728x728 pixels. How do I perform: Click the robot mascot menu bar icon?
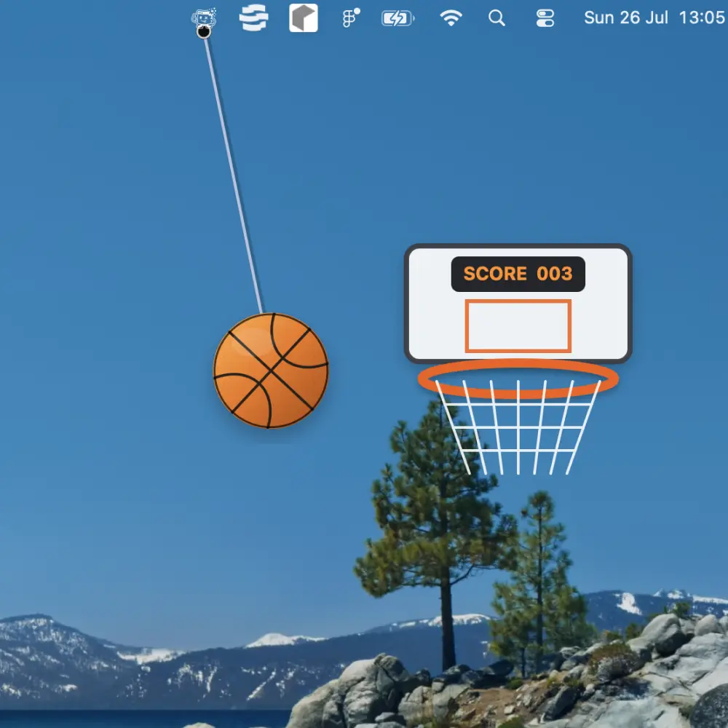pyautogui.click(x=204, y=17)
